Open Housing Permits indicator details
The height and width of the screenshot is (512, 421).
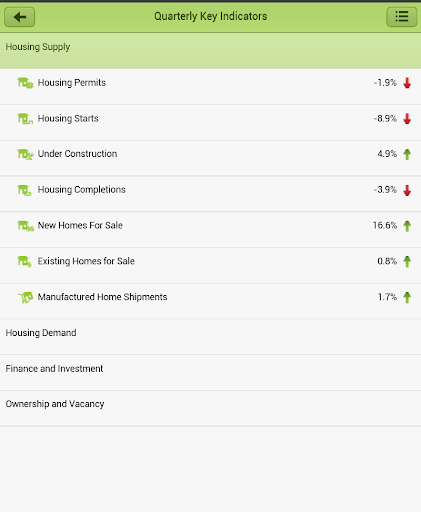click(210, 86)
